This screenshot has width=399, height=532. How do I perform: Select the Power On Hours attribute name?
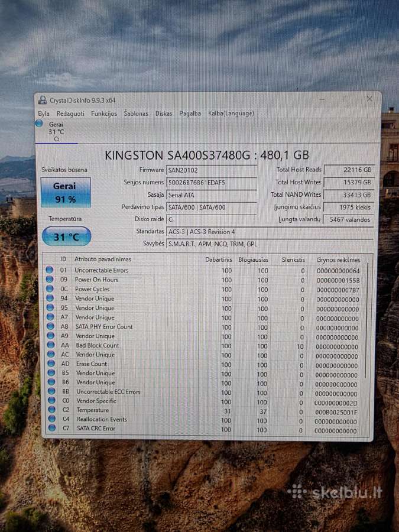(x=97, y=280)
